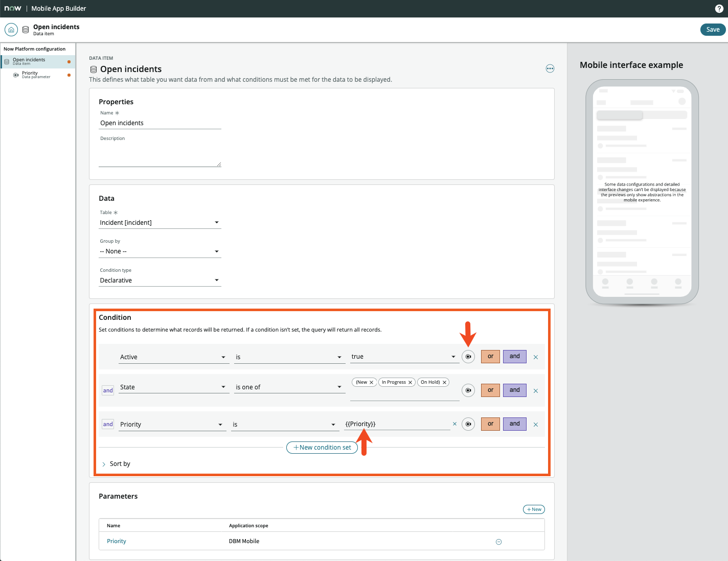Click the Name input field
The width and height of the screenshot is (728, 561).
tap(160, 123)
